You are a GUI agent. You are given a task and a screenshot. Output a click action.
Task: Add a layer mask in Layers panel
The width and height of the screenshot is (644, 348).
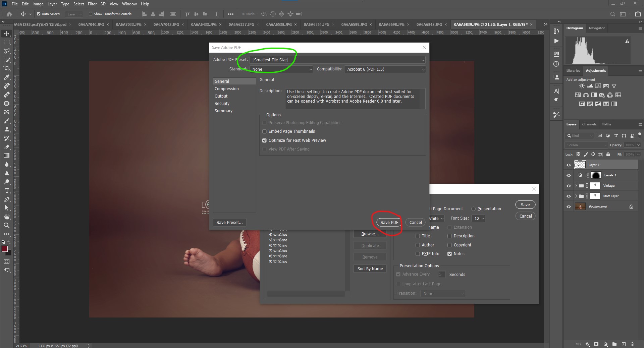point(596,344)
